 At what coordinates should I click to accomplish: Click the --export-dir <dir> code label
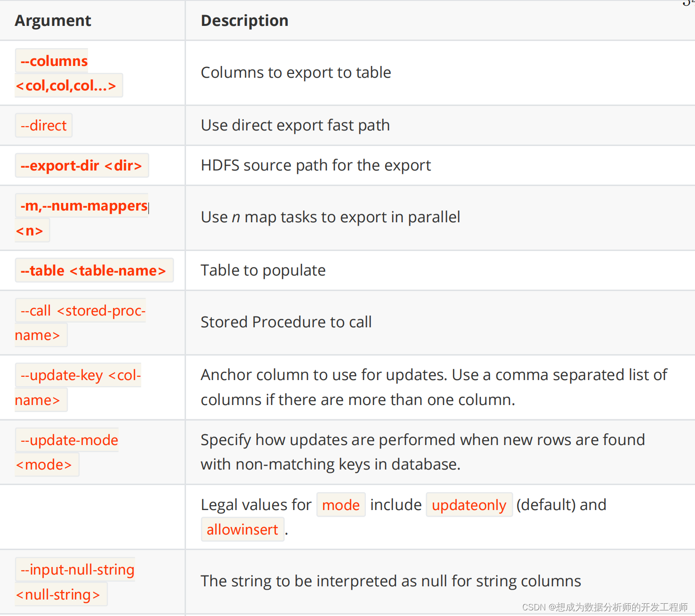coord(82,165)
